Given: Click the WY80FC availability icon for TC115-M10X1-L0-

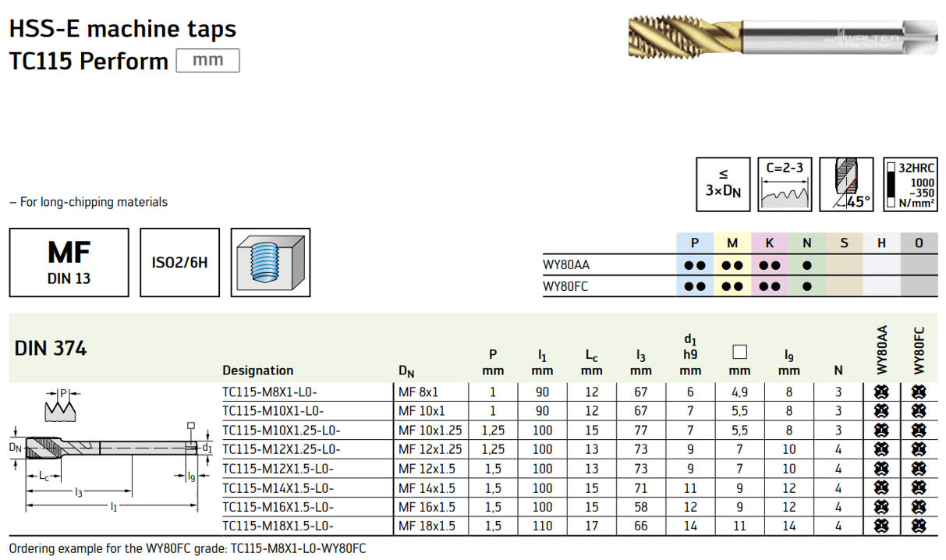Looking at the screenshot, I should [919, 411].
